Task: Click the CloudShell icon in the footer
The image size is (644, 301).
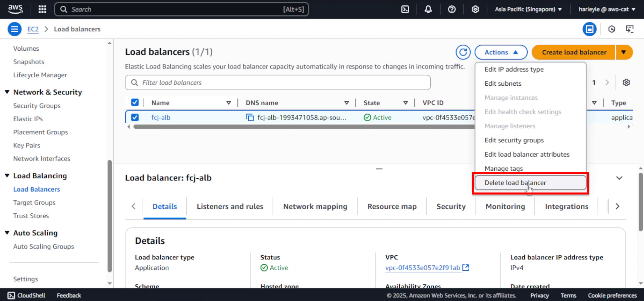Action: [11, 295]
